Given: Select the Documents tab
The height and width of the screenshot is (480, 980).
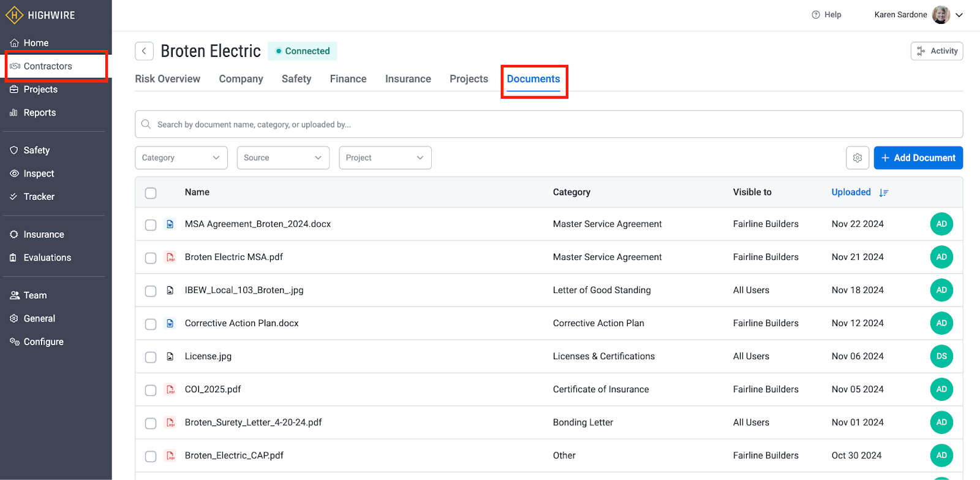Looking at the screenshot, I should pos(533,79).
